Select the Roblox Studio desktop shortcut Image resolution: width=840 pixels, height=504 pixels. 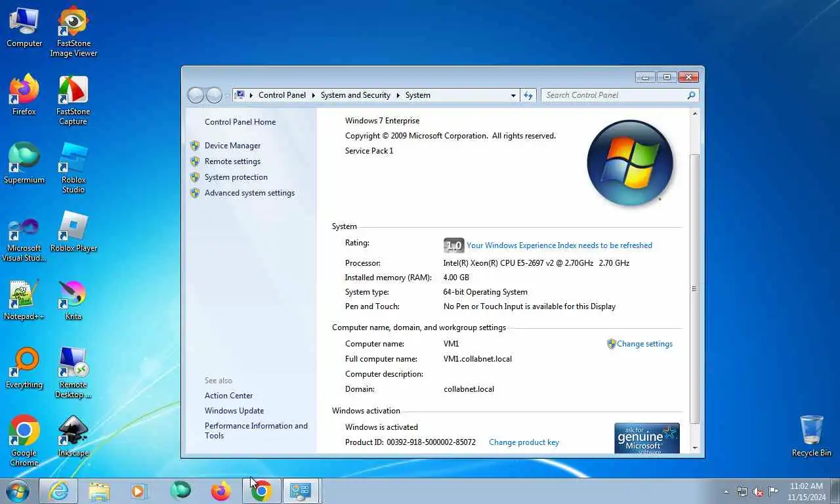pos(73,168)
